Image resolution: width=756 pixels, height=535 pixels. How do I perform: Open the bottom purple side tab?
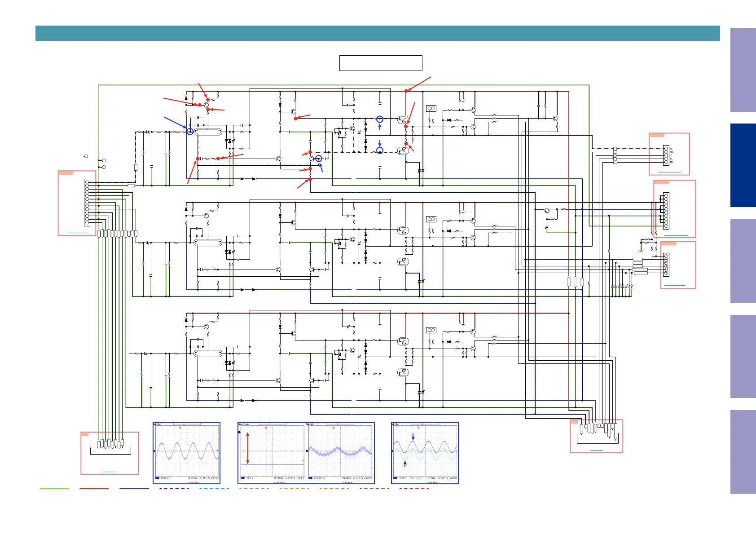(743, 452)
